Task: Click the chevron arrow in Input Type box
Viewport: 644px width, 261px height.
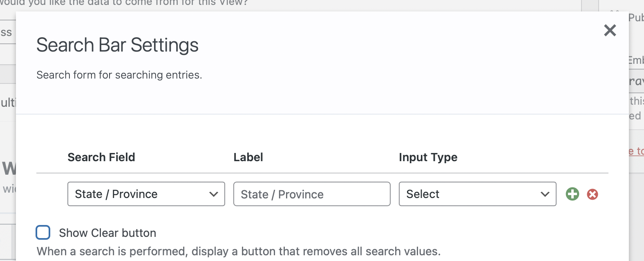Action: [x=545, y=194]
